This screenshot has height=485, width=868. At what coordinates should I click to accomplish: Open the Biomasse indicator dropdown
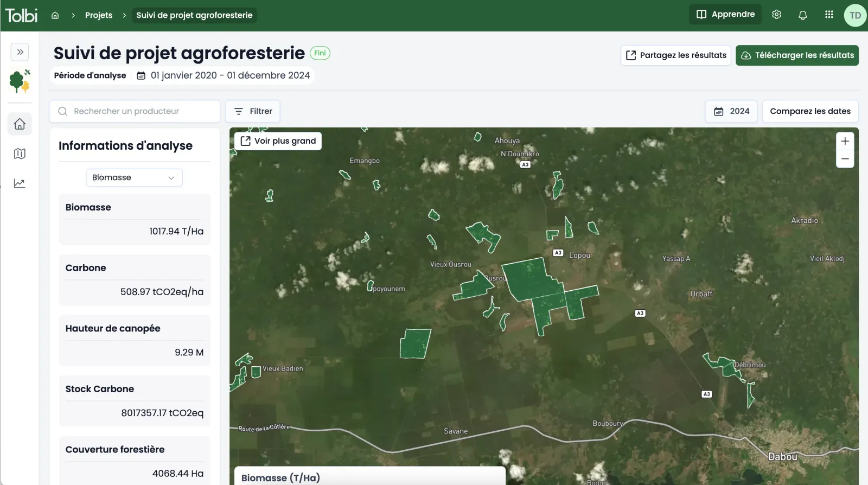[x=135, y=177]
